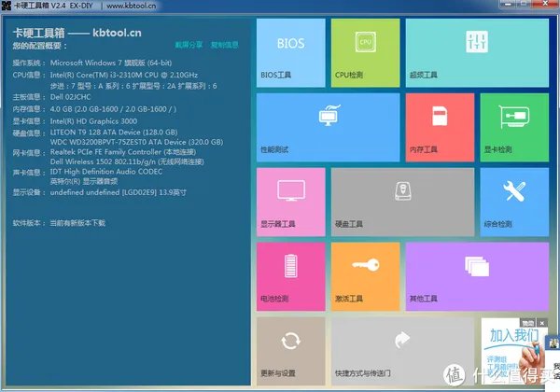The image size is (560, 392).
Task: Click the Microsoft Windows 7 旗舰版 text
Action: pyautogui.click(x=111, y=63)
